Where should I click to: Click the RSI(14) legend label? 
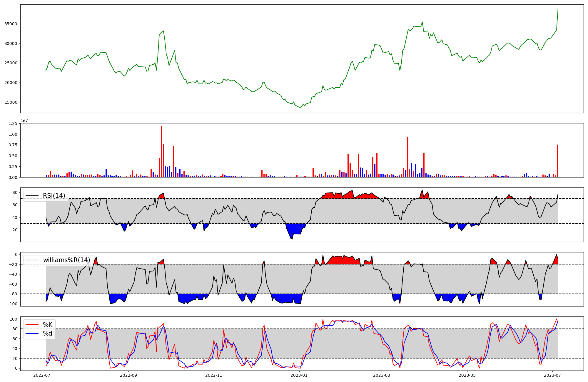coord(54,196)
